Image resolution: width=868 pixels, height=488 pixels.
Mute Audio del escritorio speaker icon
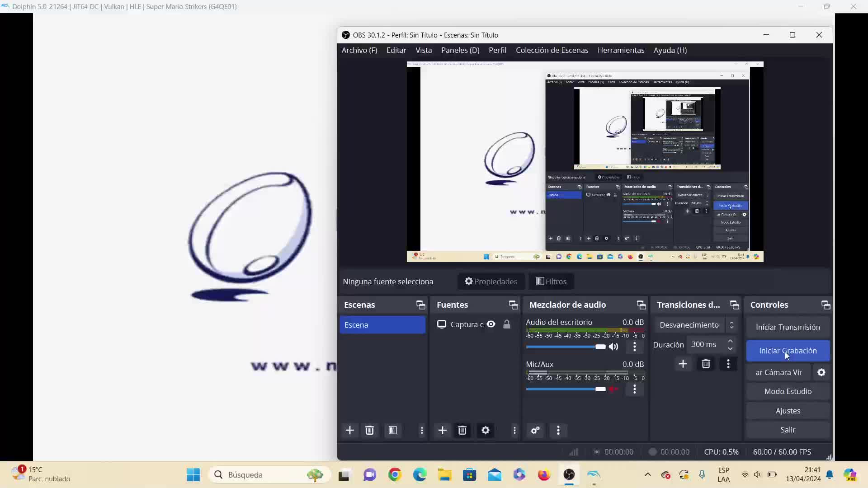[613, 347]
